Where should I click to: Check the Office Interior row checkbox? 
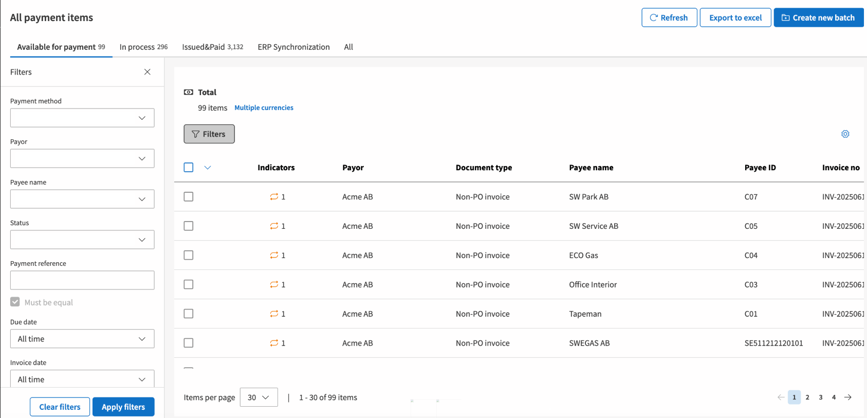tap(188, 285)
